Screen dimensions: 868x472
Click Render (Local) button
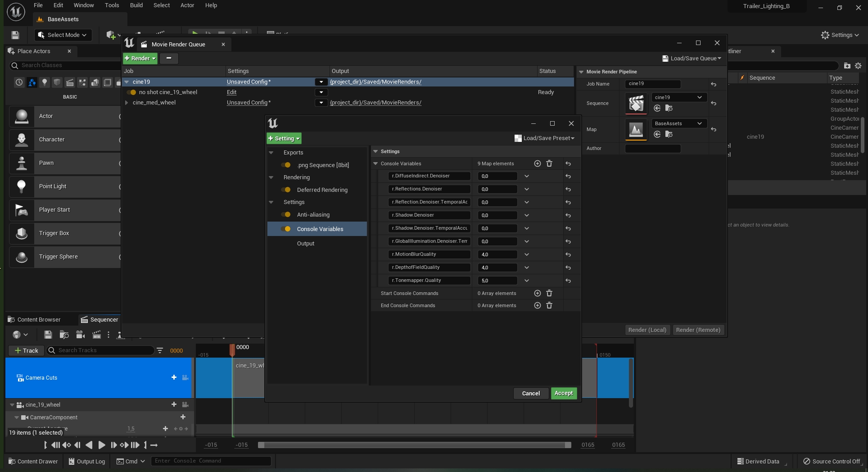click(x=647, y=330)
